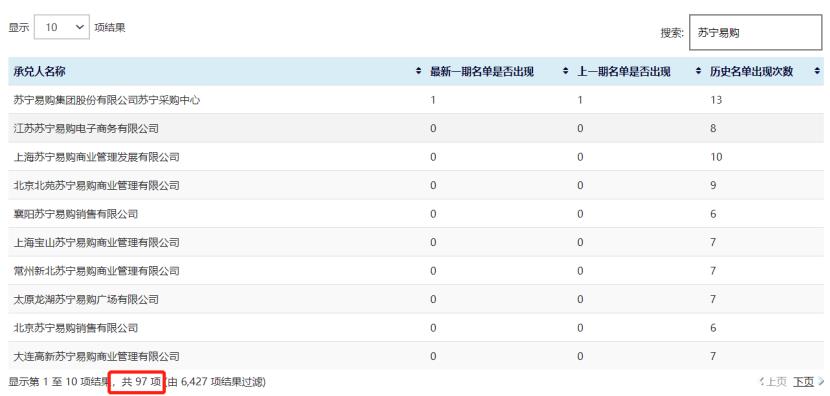Click history count 13 in first row
Screen dimensions: 830x396
pos(716,100)
